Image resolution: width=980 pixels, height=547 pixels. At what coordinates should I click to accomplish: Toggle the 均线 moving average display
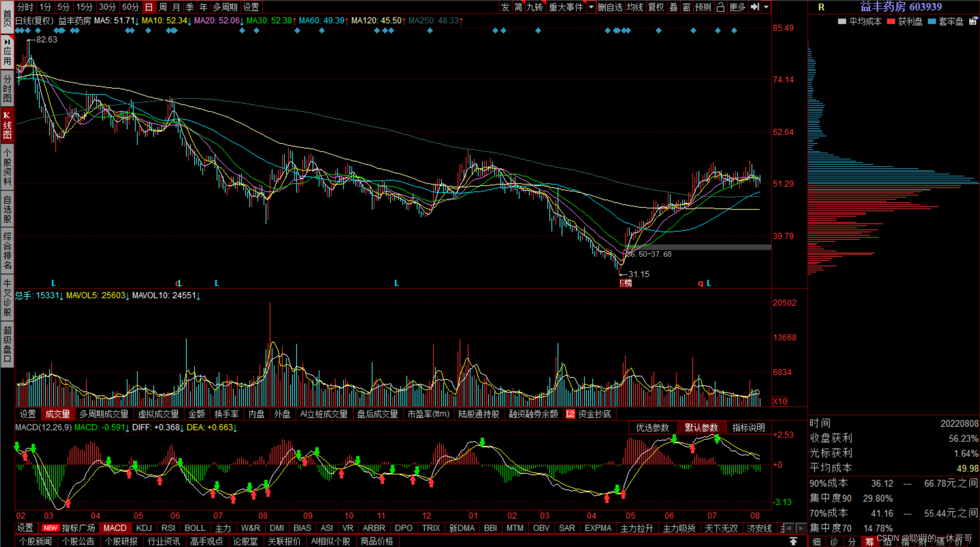pyautogui.click(x=635, y=7)
